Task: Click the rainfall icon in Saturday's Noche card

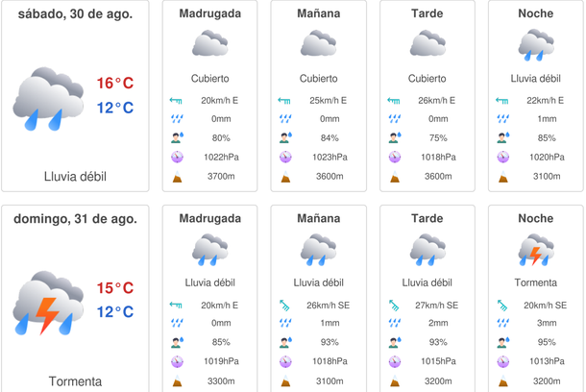Action: [502, 119]
